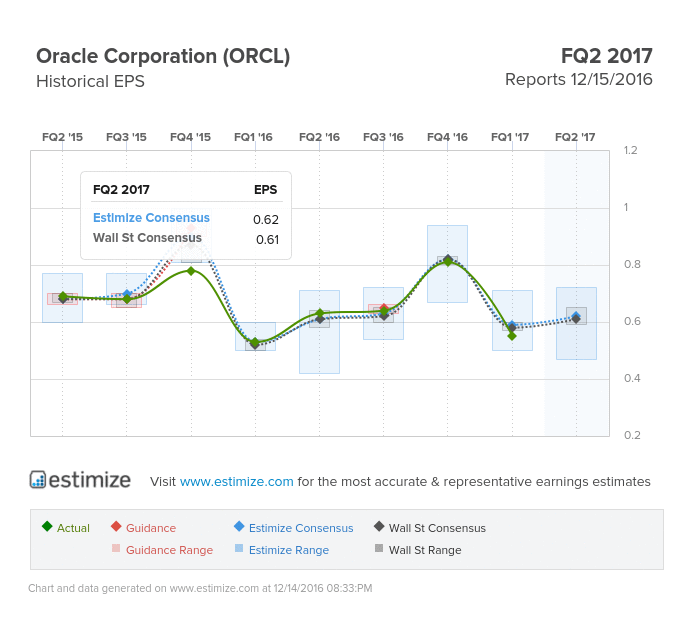Image resolution: width=685 pixels, height=620 pixels.
Task: Click the chart generated timestamp footer
Action: click(200, 588)
